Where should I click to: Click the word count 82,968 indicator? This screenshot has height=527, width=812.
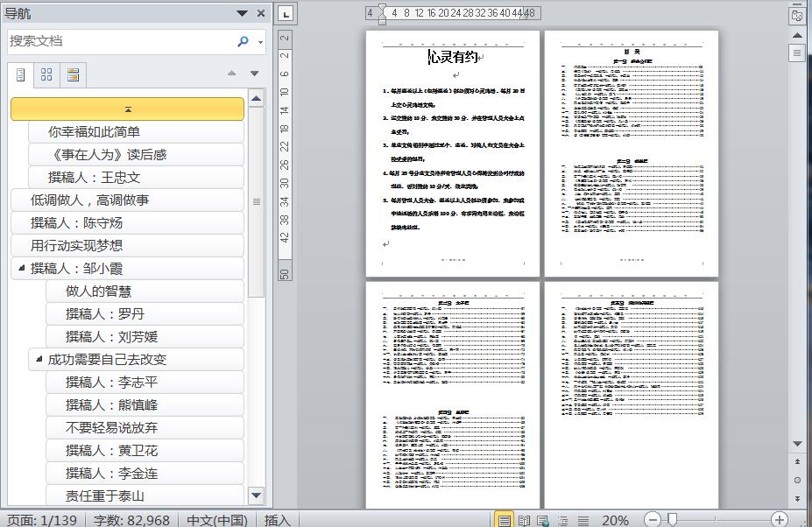click(x=132, y=520)
